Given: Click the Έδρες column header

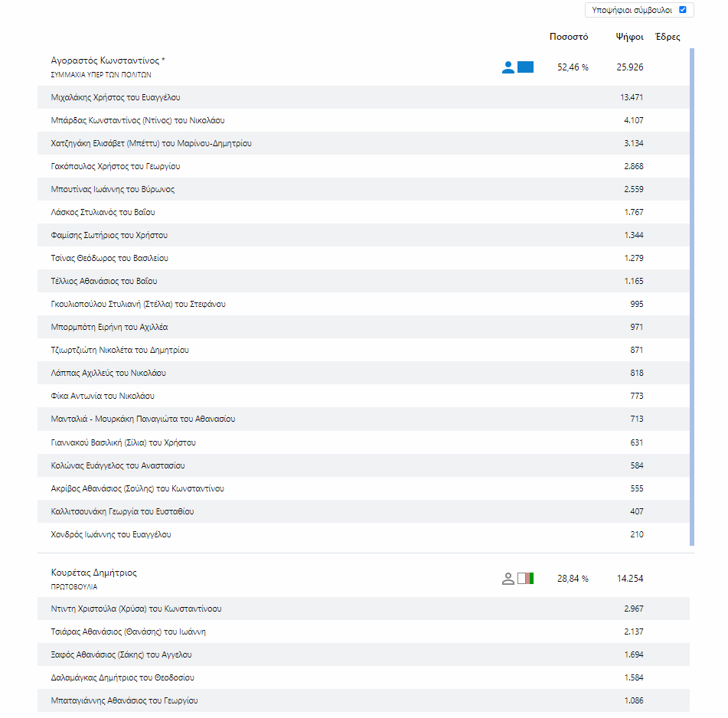Looking at the screenshot, I should pyautogui.click(x=668, y=37).
